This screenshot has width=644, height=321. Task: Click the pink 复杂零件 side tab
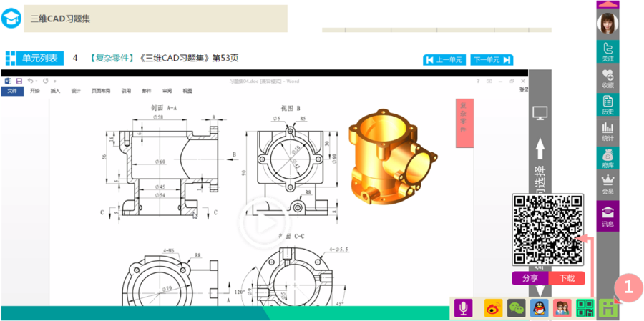pyautogui.click(x=464, y=123)
